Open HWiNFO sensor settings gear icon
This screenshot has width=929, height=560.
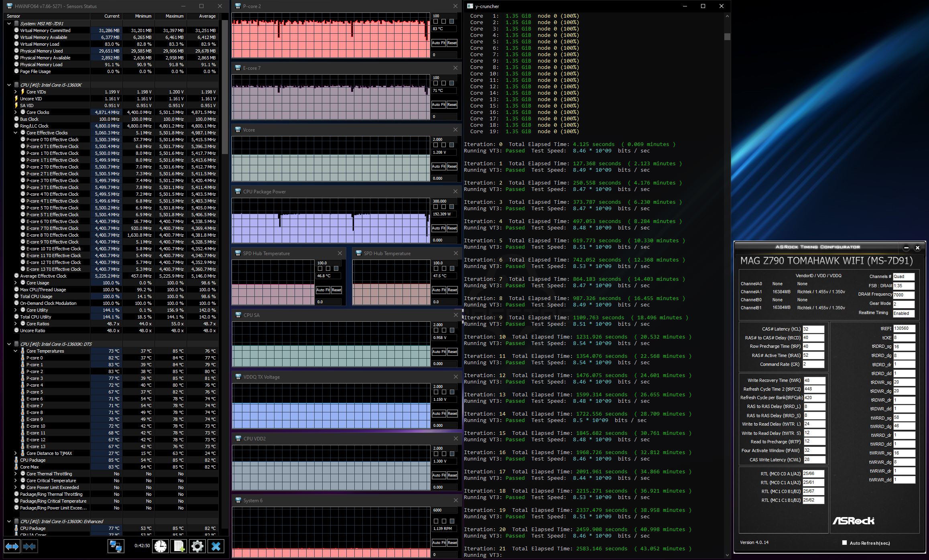coord(197,546)
